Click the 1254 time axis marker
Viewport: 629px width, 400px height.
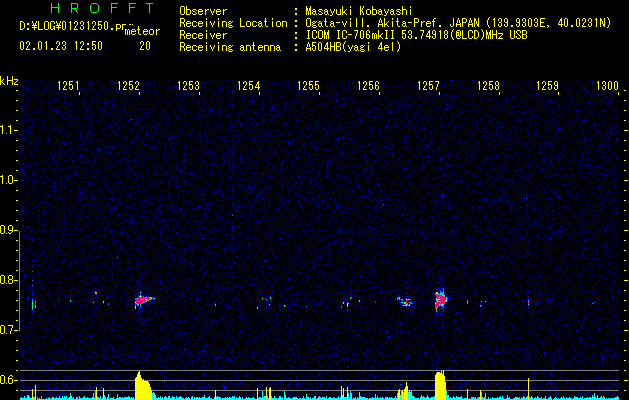(248, 85)
